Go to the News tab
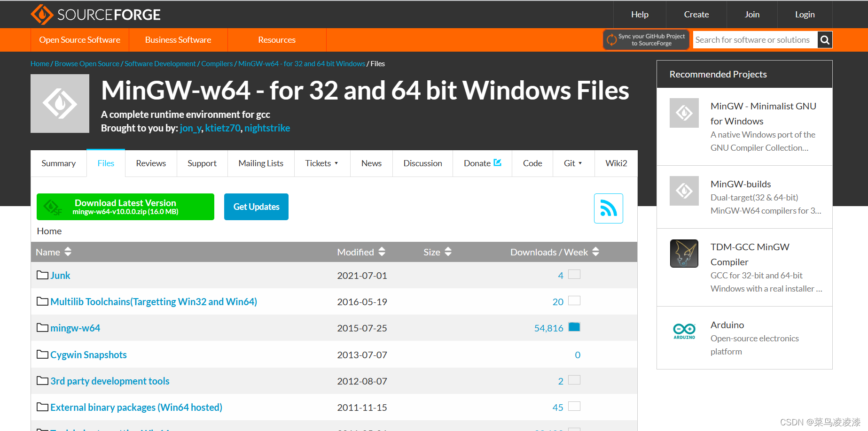The width and height of the screenshot is (868, 431). pos(371,163)
